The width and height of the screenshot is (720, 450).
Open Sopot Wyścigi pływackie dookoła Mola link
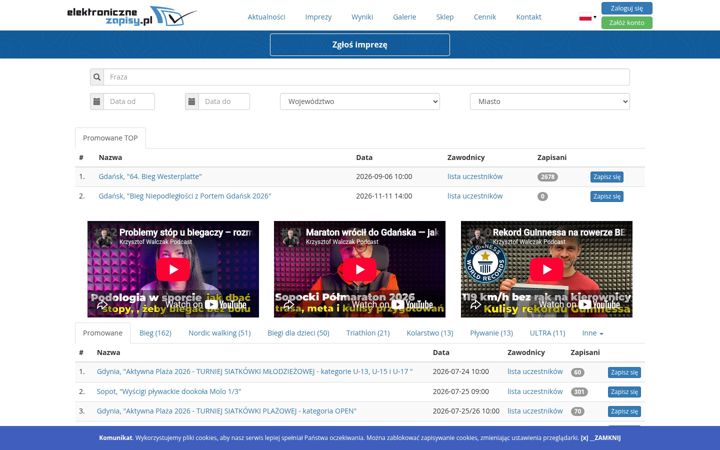[169, 392]
